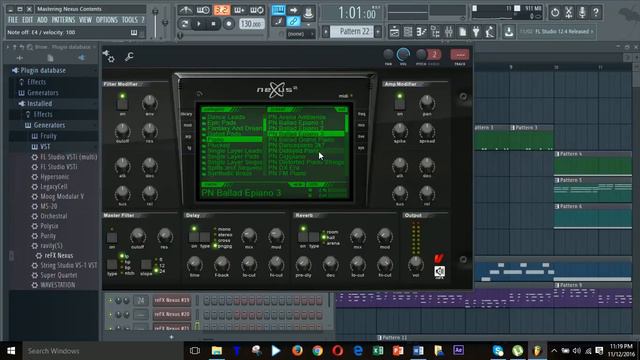Toggle the Delay on button
The image size is (640, 360).
[x=193, y=237]
